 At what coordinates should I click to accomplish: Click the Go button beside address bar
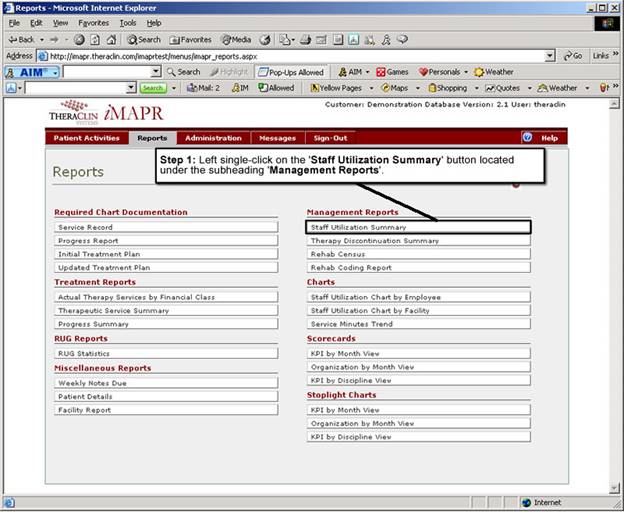573,56
